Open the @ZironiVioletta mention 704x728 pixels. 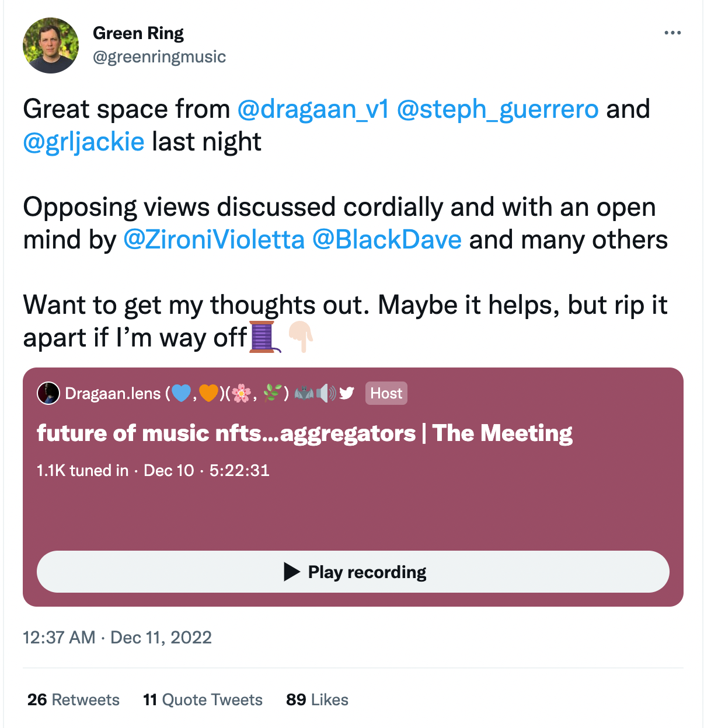[213, 239]
